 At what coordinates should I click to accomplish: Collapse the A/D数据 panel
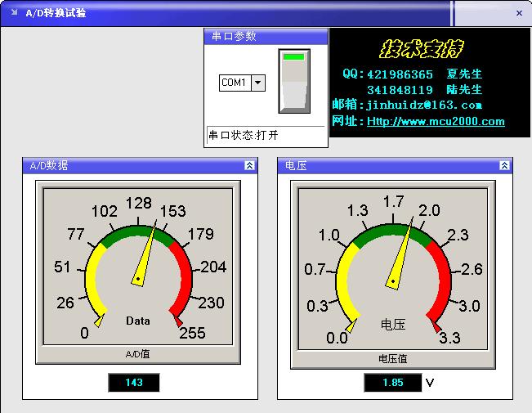click(249, 165)
